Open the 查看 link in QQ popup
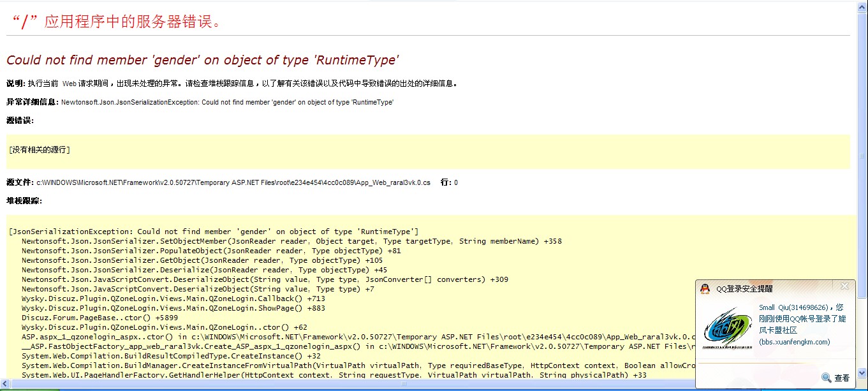Screen dimensions: 868x391 click(842, 378)
